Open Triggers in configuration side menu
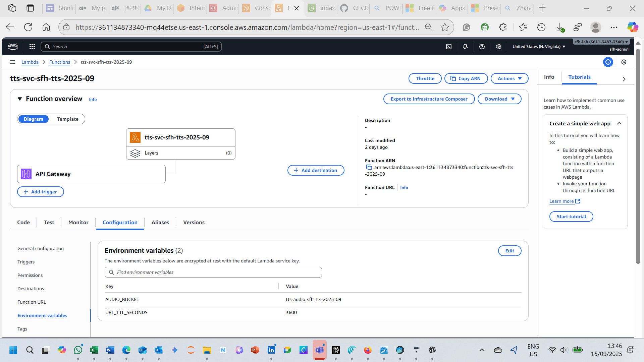This screenshot has width=644, height=362. click(x=26, y=262)
